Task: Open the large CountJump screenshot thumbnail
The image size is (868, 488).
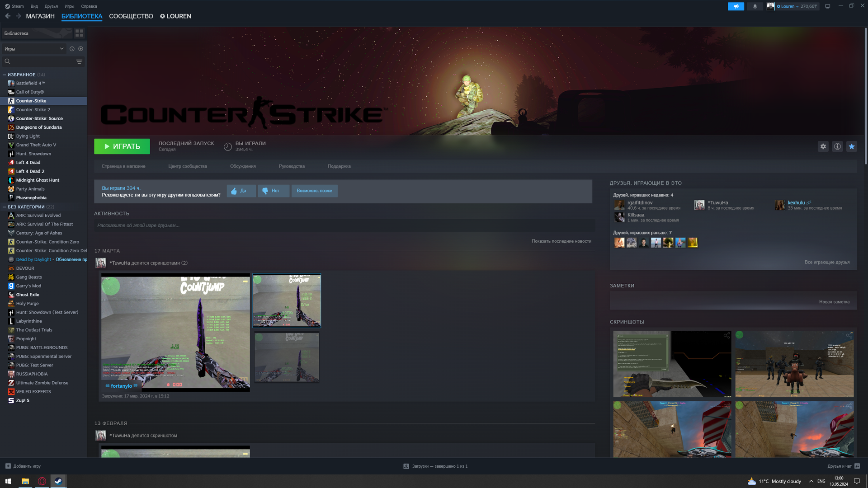Action: pos(175,332)
